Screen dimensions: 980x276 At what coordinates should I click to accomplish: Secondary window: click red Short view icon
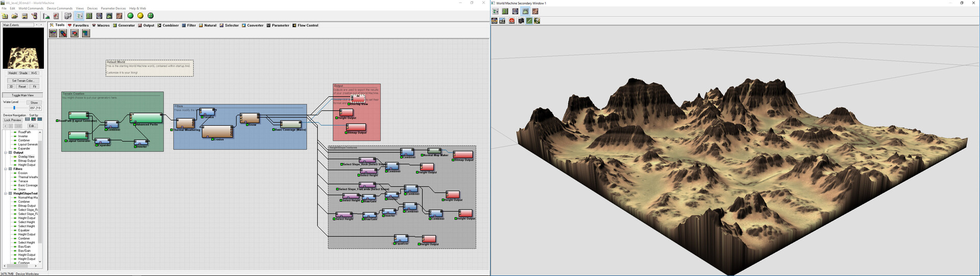click(511, 21)
